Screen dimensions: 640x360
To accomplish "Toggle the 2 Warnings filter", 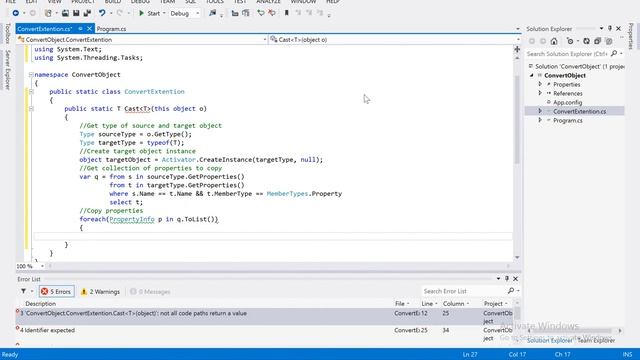I will (x=100, y=291).
